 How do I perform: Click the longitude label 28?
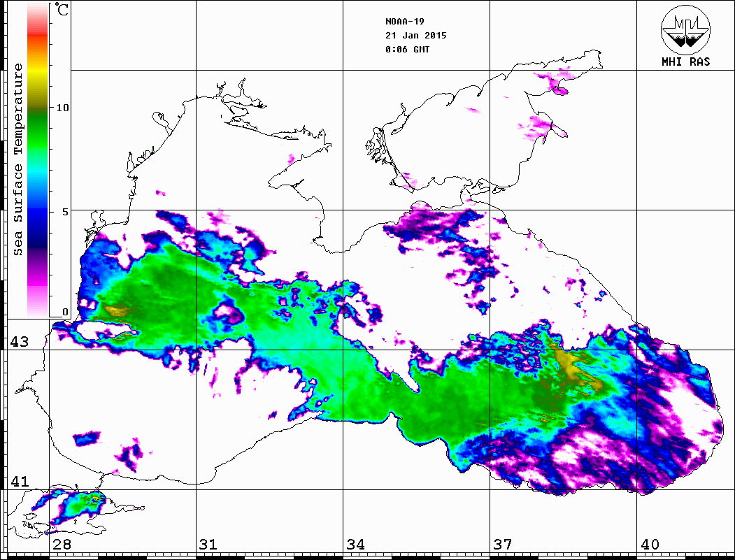tap(61, 545)
